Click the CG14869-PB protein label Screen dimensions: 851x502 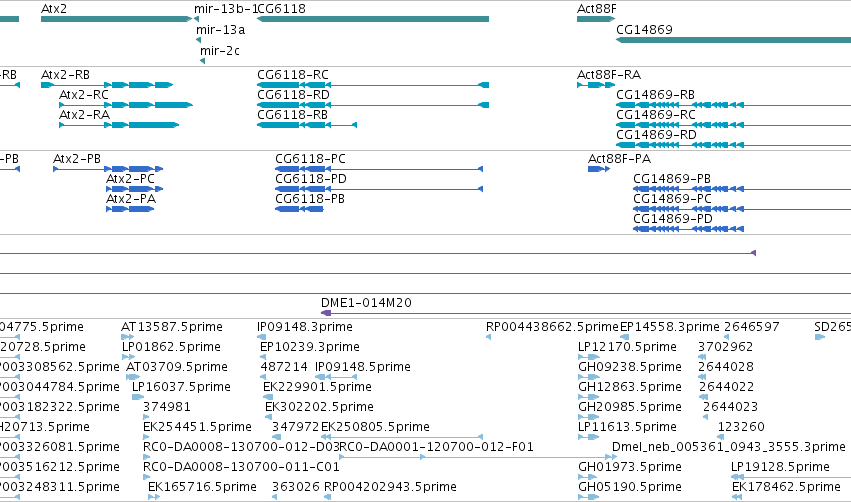672,179
